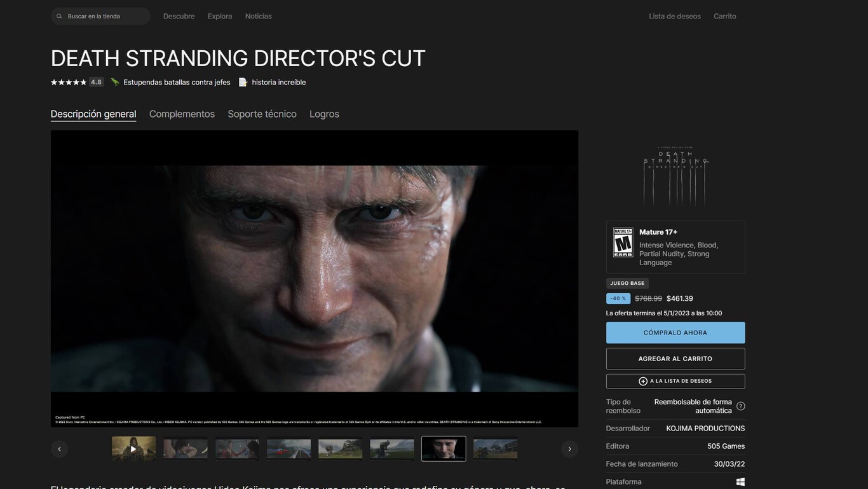Show next screenshot thumbnails

pyautogui.click(x=569, y=449)
